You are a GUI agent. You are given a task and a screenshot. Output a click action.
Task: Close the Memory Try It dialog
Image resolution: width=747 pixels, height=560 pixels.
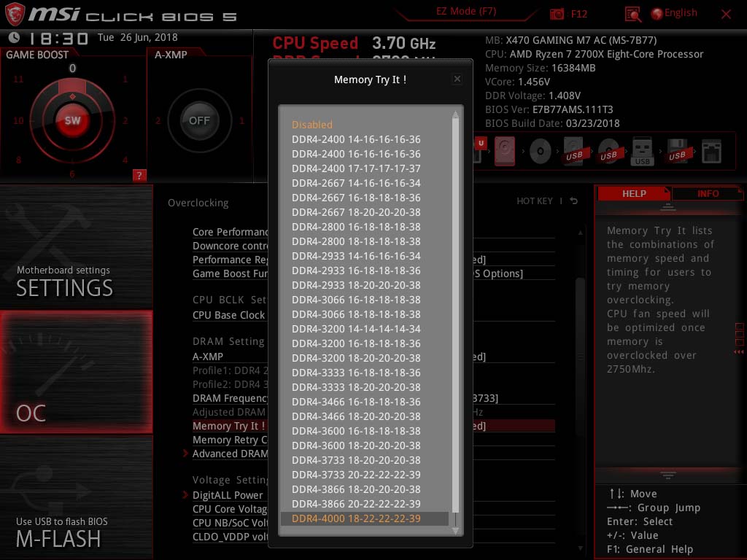coord(457,79)
